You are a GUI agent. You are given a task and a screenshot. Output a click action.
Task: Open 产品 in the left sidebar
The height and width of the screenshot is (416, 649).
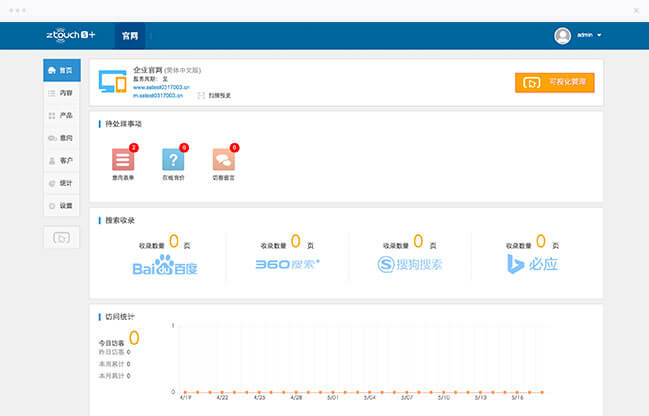coord(62,116)
